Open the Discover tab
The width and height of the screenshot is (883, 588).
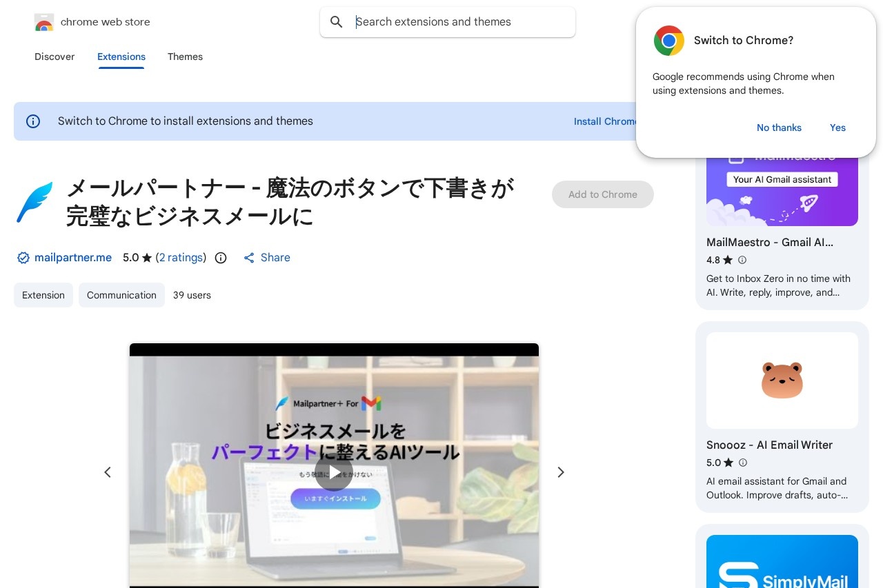54,57
